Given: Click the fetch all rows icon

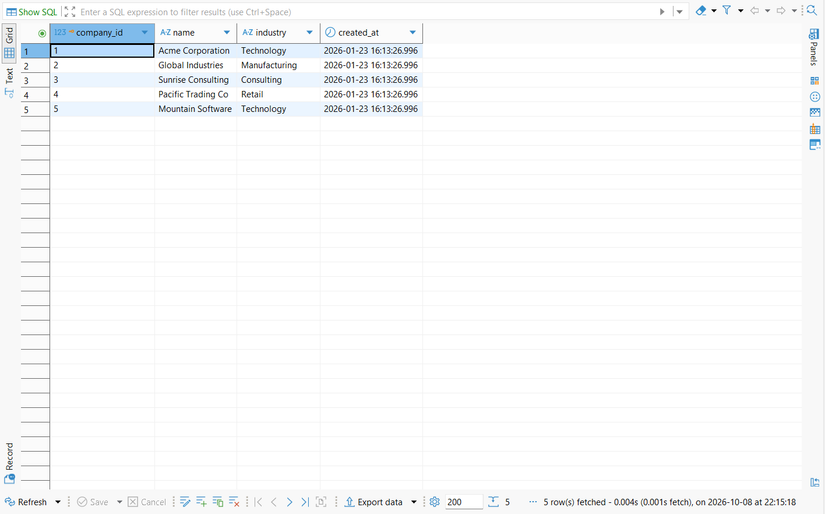Looking at the screenshot, I should pos(321,502).
